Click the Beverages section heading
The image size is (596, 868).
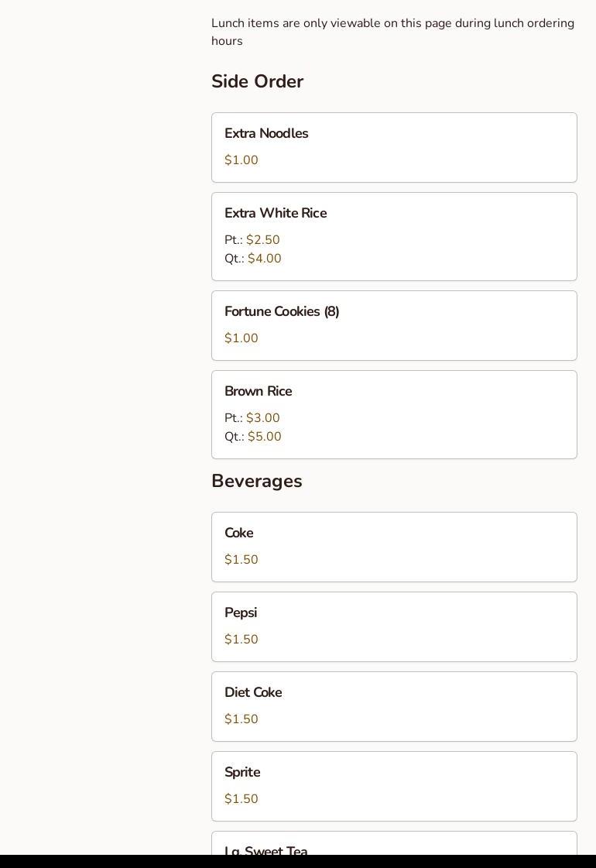tap(256, 481)
